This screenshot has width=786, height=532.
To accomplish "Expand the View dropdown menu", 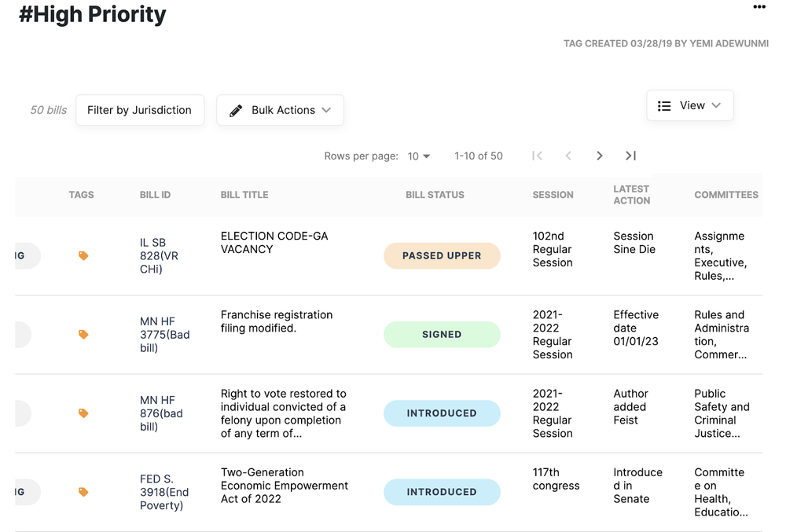I will click(x=689, y=105).
